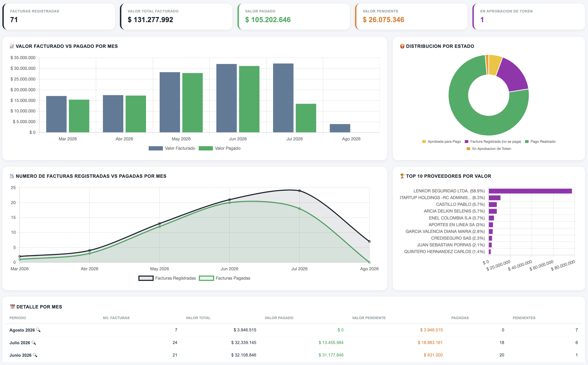Click the chart icon beside Valor Facturado vs Pagado
The height and width of the screenshot is (365, 588).
click(x=12, y=46)
